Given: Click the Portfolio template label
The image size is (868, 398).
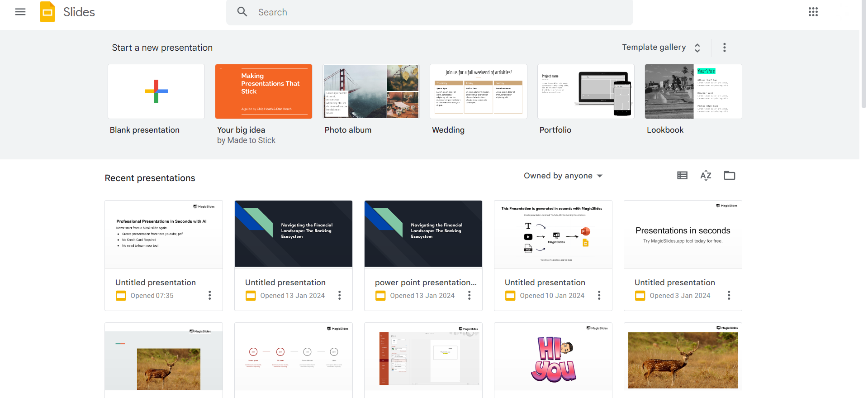Looking at the screenshot, I should tap(555, 130).
